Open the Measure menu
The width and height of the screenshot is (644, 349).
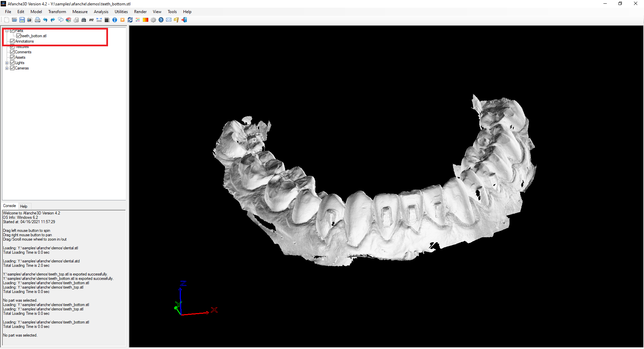click(80, 12)
